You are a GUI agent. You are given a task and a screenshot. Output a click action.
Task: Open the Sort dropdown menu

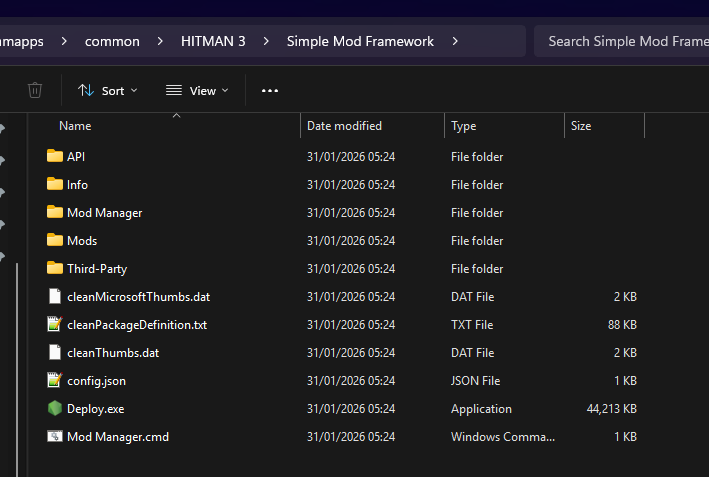[108, 91]
